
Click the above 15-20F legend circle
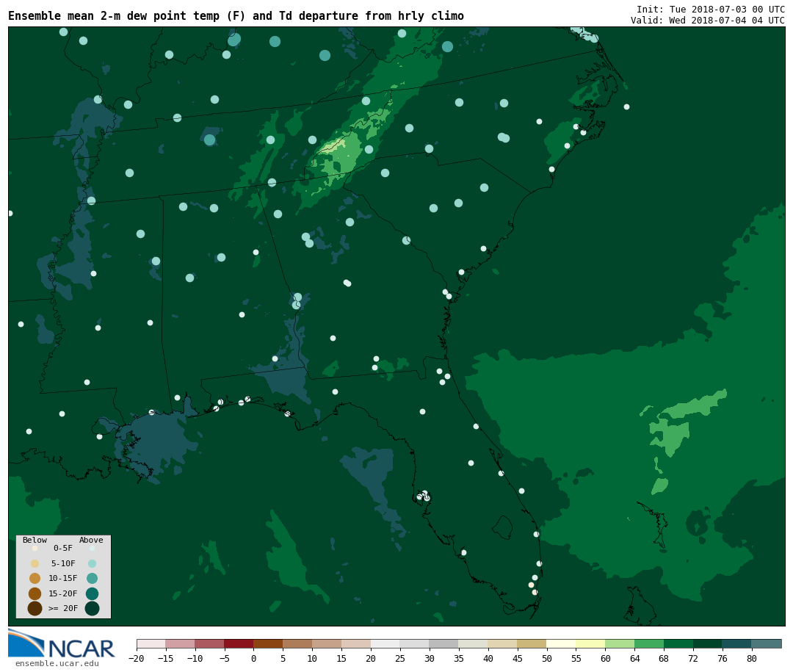pyautogui.click(x=92, y=593)
